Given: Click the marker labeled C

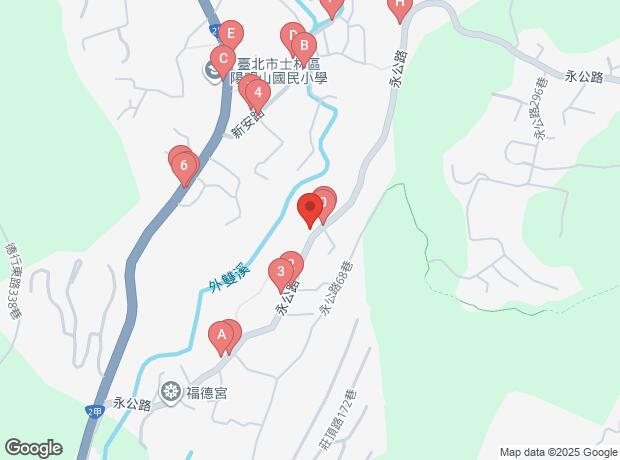Looking at the screenshot, I should (x=223, y=59).
